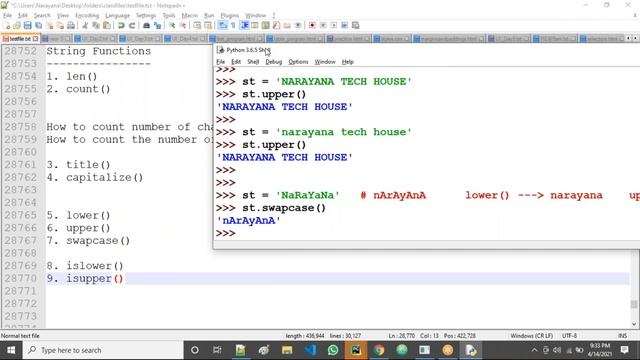Show hidden system tray icons
Viewport: 640px width, 360px height.
tap(534, 350)
